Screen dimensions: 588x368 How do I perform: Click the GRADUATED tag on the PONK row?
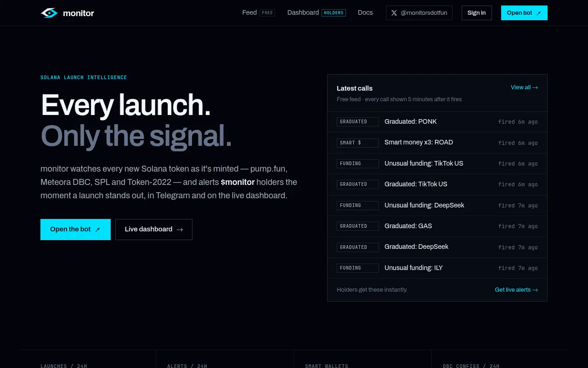358,122
